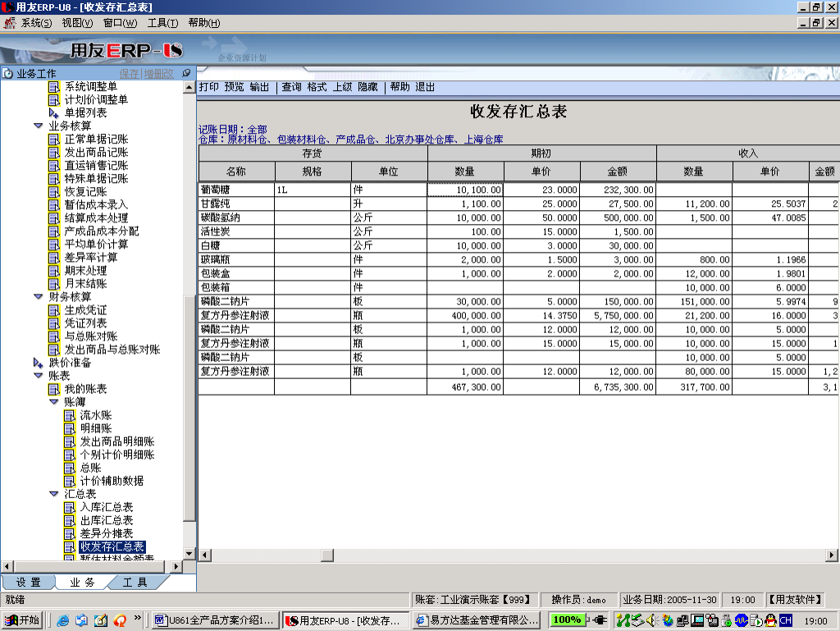Collapse the 账表 tree node
Image resolution: width=840 pixels, height=631 pixels.
tap(38, 376)
